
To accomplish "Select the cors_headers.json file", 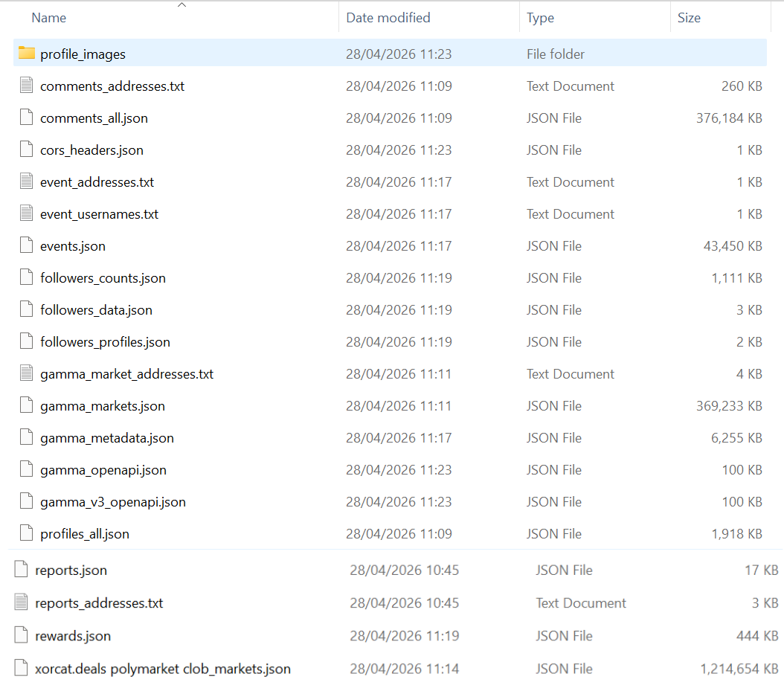I will coord(91,150).
